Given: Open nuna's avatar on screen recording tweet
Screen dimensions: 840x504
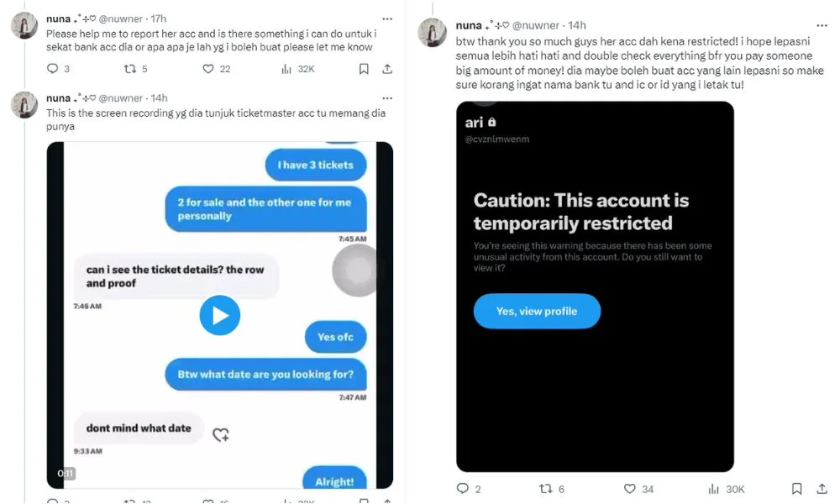Looking at the screenshot, I should pyautogui.click(x=24, y=104).
